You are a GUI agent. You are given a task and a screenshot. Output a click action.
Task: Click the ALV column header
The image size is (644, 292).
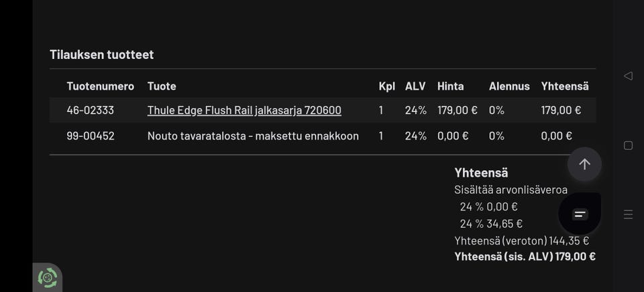point(415,86)
